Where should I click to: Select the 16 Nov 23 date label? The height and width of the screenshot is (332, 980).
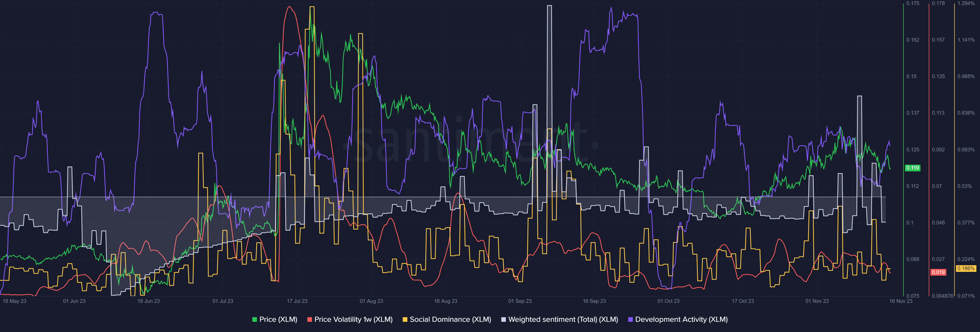click(900, 301)
